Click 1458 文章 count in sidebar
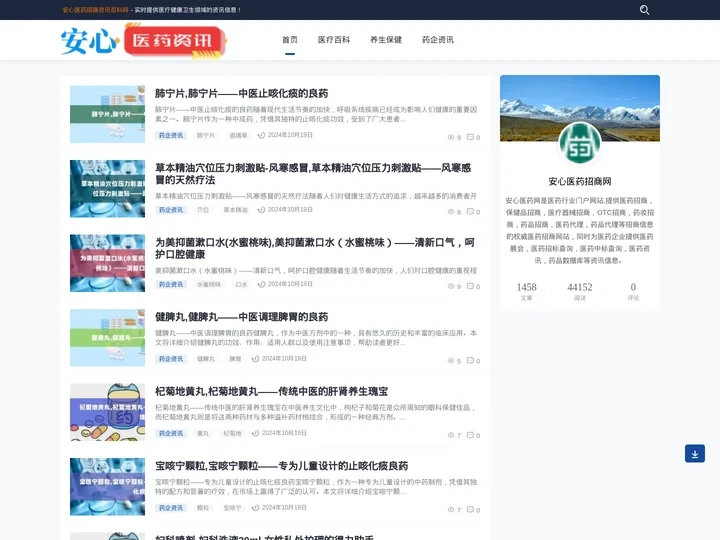The width and height of the screenshot is (720, 540). pyautogui.click(x=526, y=291)
